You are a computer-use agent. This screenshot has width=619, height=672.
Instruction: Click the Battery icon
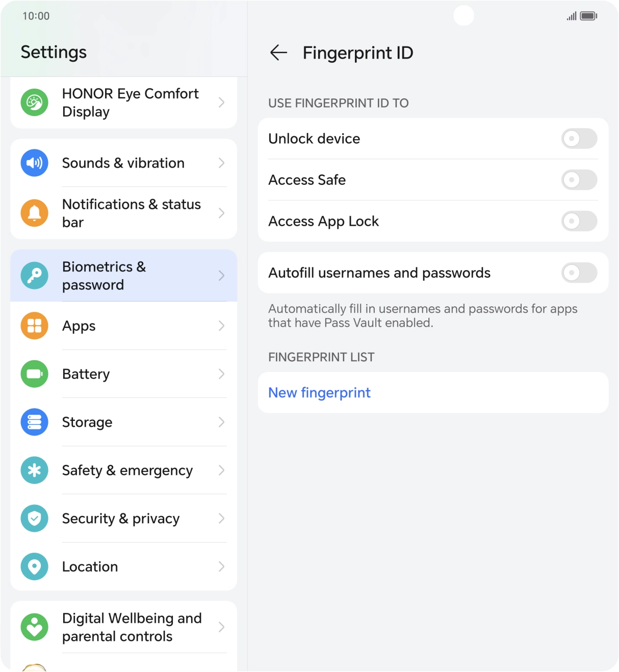pyautogui.click(x=34, y=373)
